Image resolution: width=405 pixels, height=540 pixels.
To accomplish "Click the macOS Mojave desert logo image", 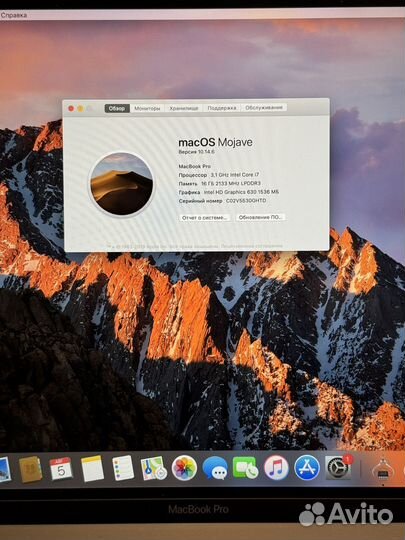I will 121,184.
